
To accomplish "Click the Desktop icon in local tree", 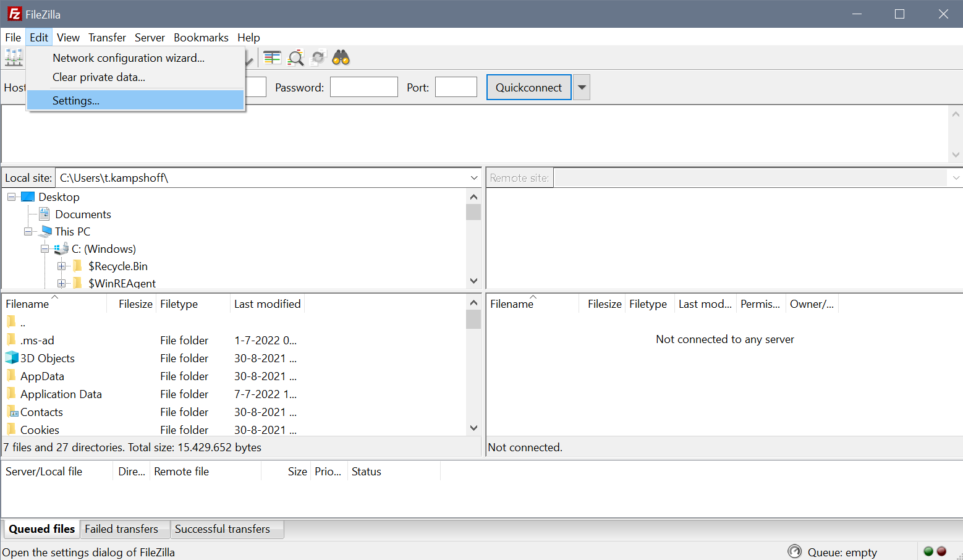I will [x=28, y=197].
